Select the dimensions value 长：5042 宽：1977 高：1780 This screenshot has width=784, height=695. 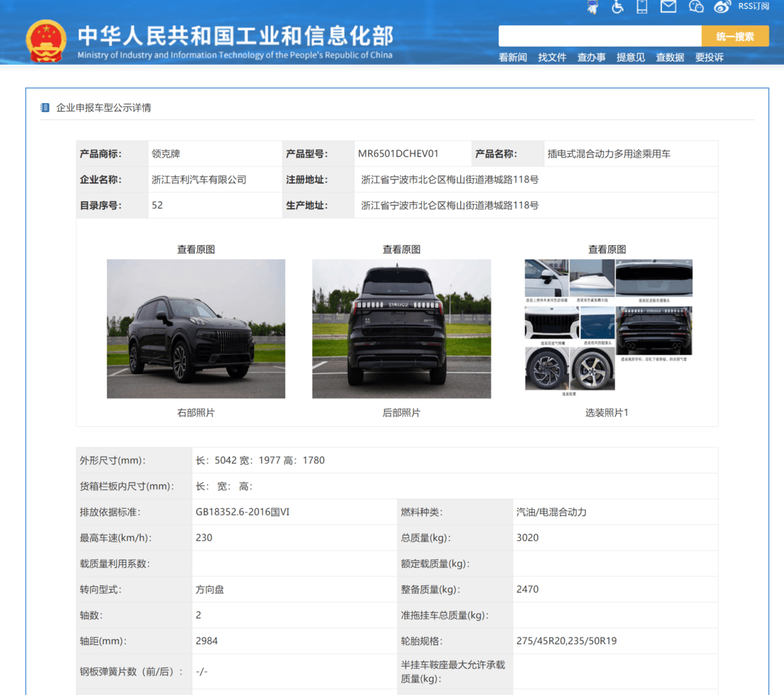pos(260,460)
